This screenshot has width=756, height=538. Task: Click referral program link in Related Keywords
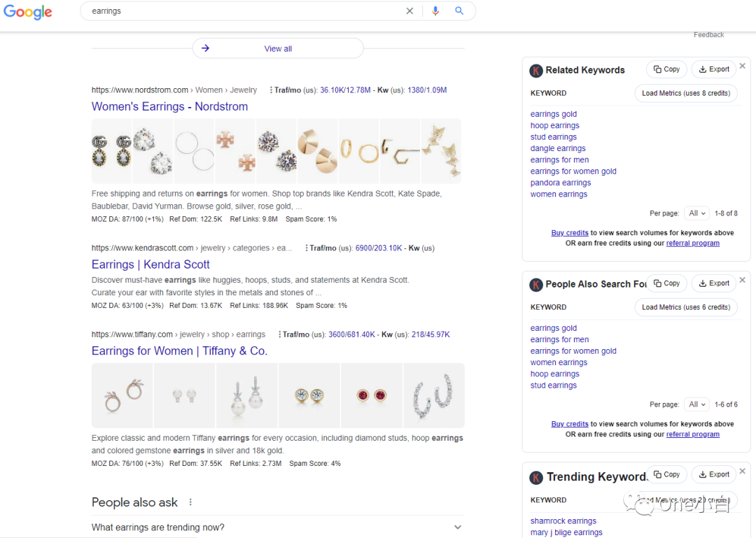(693, 243)
